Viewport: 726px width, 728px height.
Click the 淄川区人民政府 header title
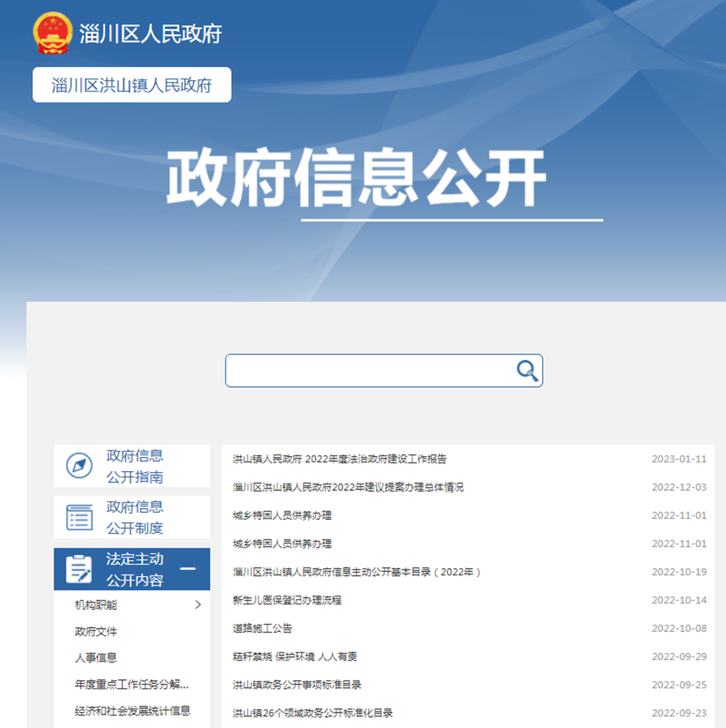coord(151,34)
